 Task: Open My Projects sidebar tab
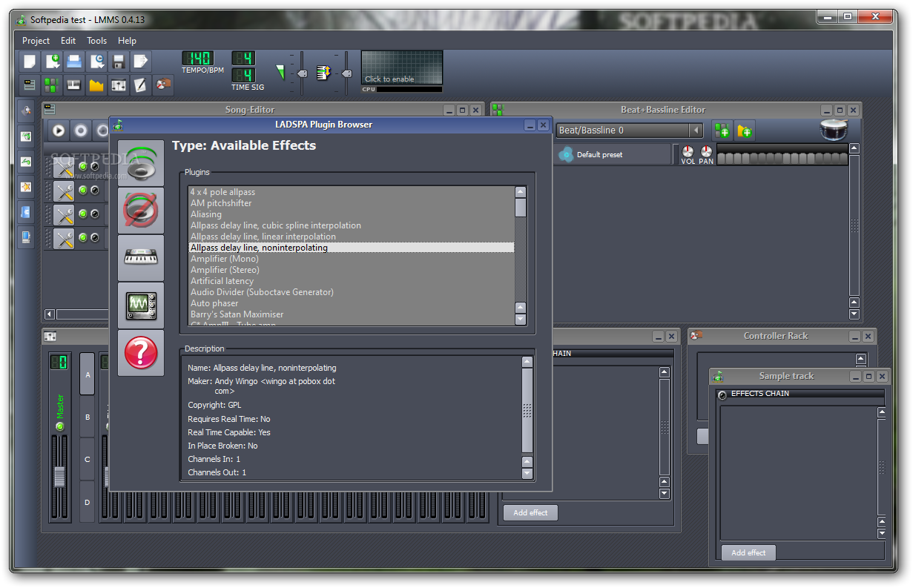click(26, 136)
